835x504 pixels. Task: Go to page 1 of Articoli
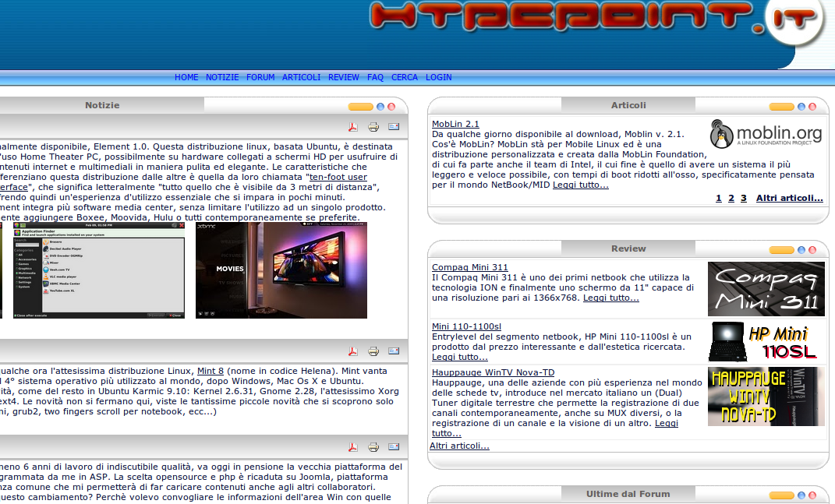[718, 198]
